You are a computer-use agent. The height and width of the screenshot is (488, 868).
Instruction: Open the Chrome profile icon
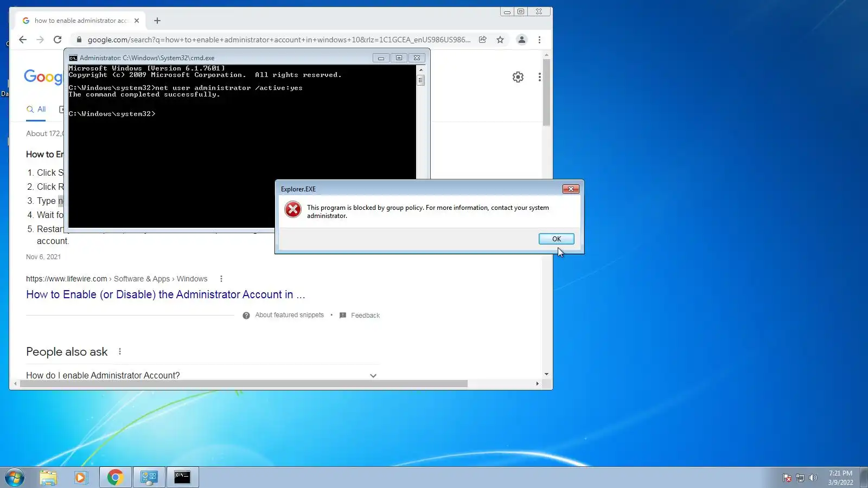click(522, 40)
